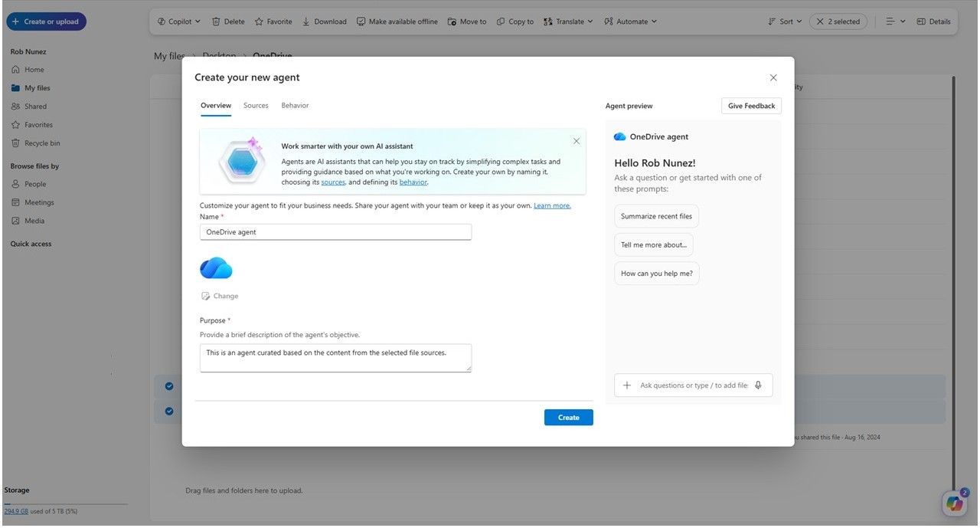
Task: Close the Create your new agent dialog
Action: coord(773,77)
